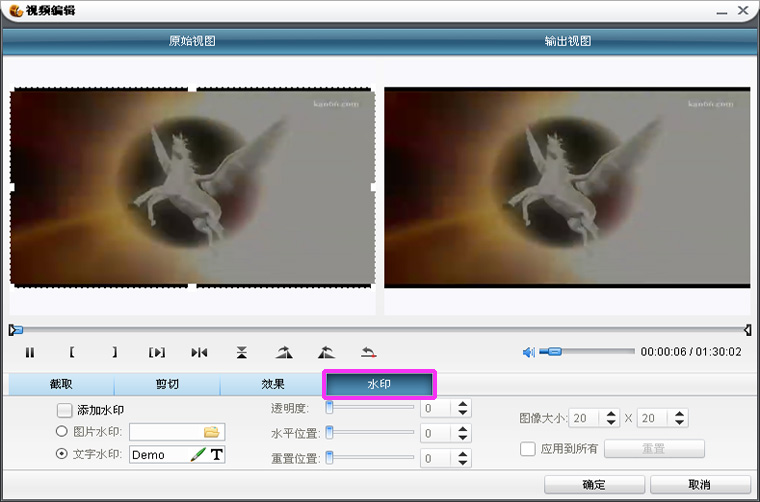Screen dimensions: 760x502
Task: Click the 00:00:06 / 01:30:02 time display
Action: click(x=691, y=352)
